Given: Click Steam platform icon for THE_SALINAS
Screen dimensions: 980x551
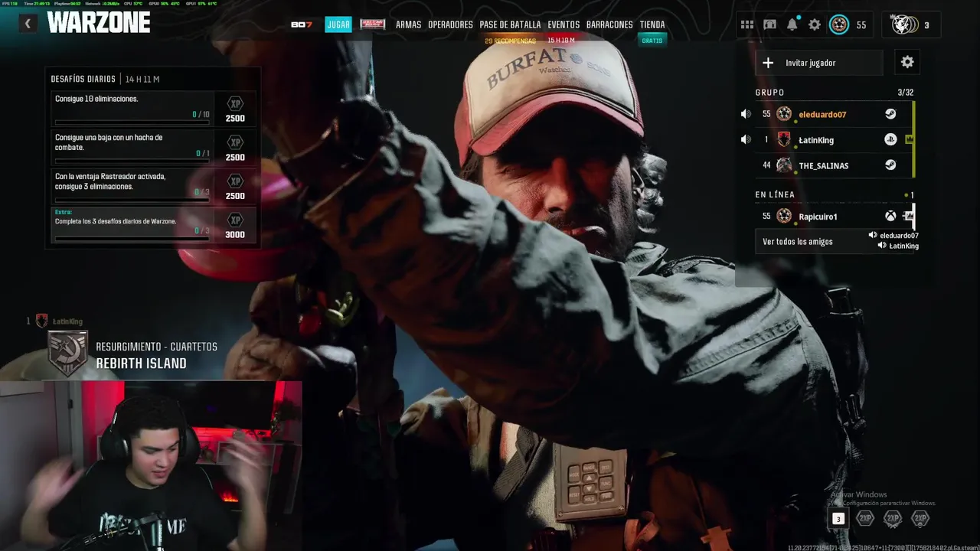Looking at the screenshot, I should click(890, 165).
